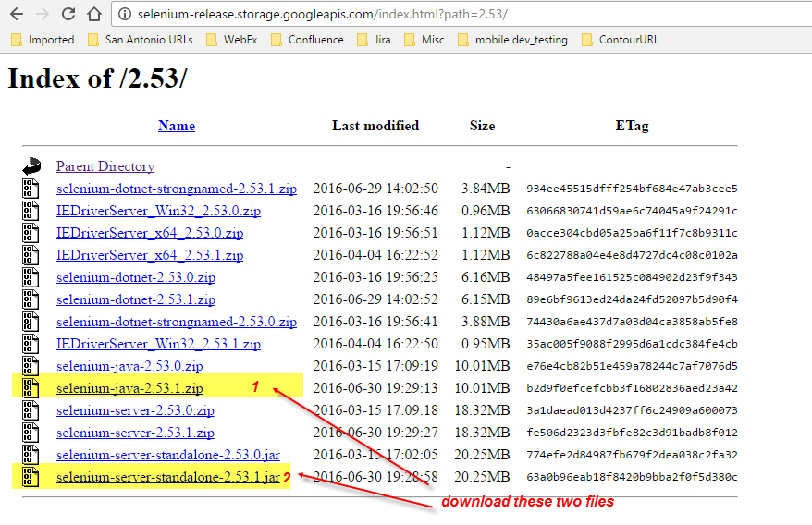Download selenium-server-2.53.0.zip
Screen dimensions: 812x525
point(135,410)
